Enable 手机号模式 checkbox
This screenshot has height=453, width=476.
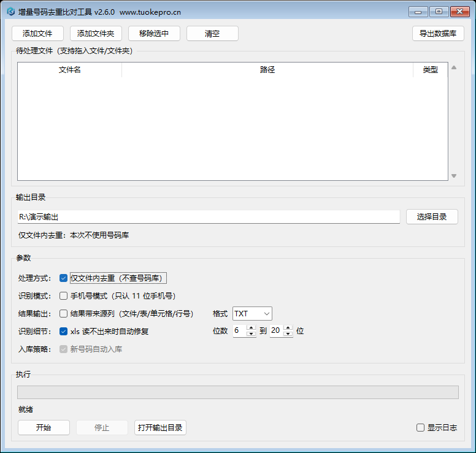(x=63, y=296)
